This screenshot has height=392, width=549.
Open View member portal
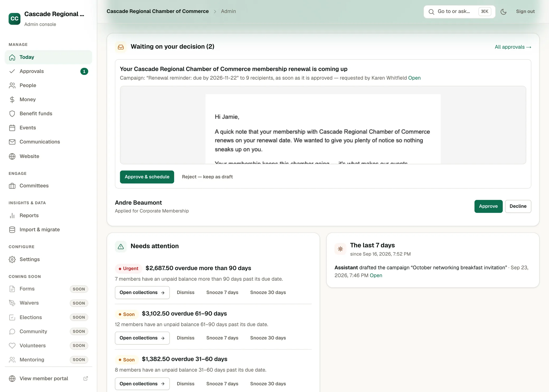tap(48, 379)
